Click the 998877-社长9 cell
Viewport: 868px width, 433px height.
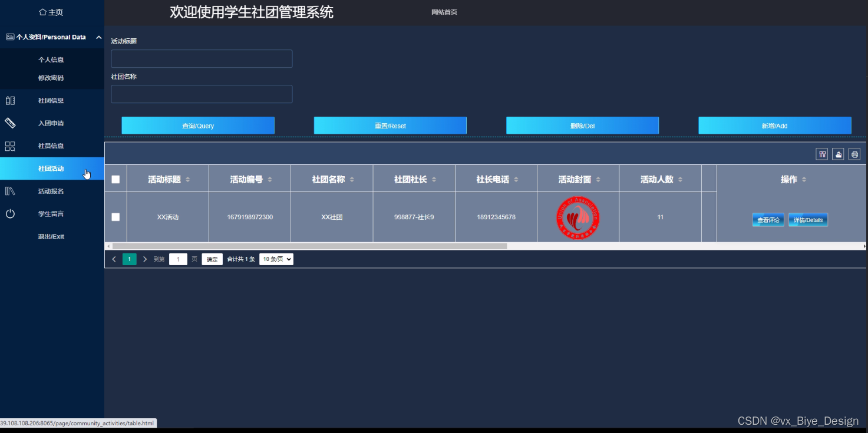point(414,217)
